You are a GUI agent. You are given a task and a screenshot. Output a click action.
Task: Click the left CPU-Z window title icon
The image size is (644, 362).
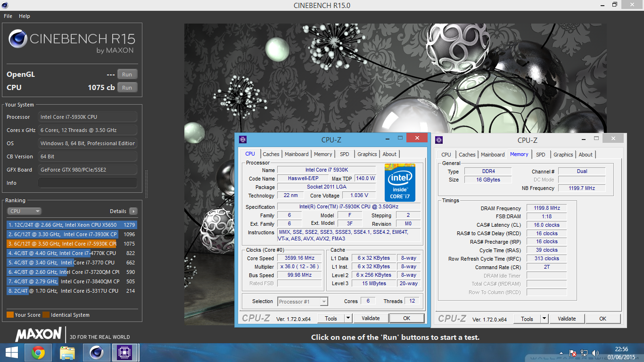[x=243, y=140]
